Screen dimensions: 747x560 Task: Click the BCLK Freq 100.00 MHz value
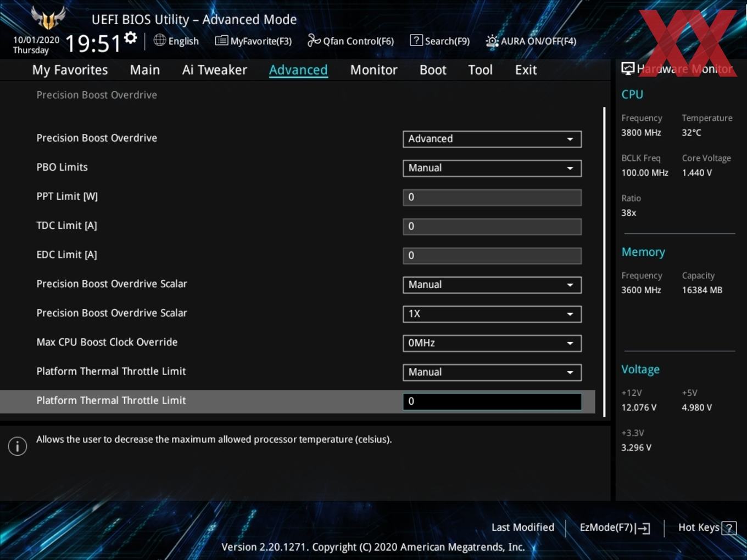pos(645,172)
